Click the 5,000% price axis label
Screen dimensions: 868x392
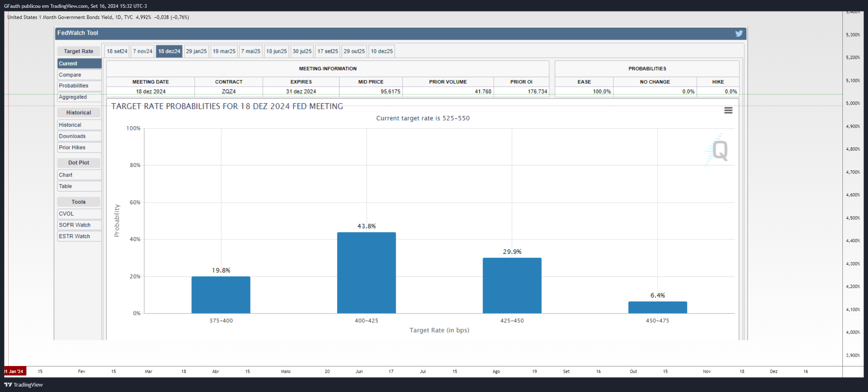tap(853, 104)
